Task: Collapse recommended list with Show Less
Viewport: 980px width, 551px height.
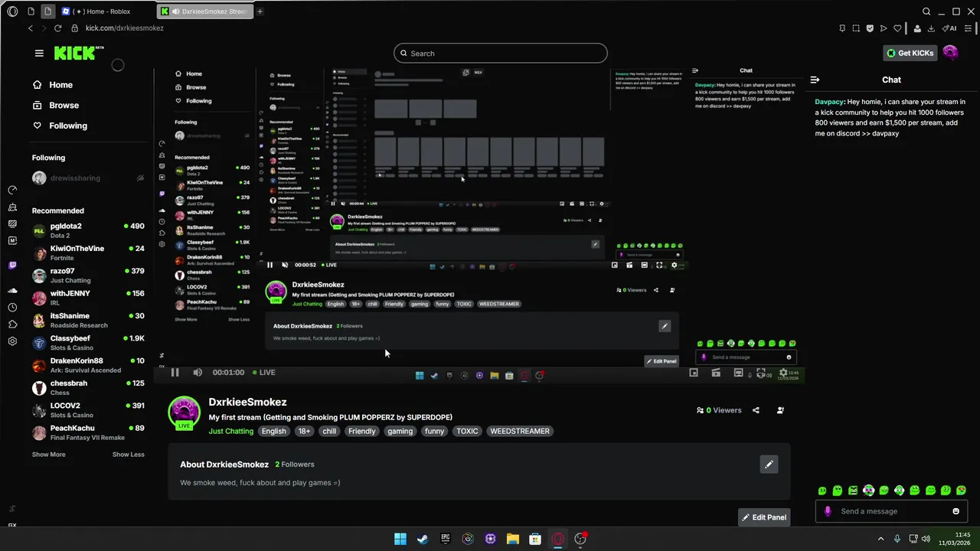Action: coord(128,455)
